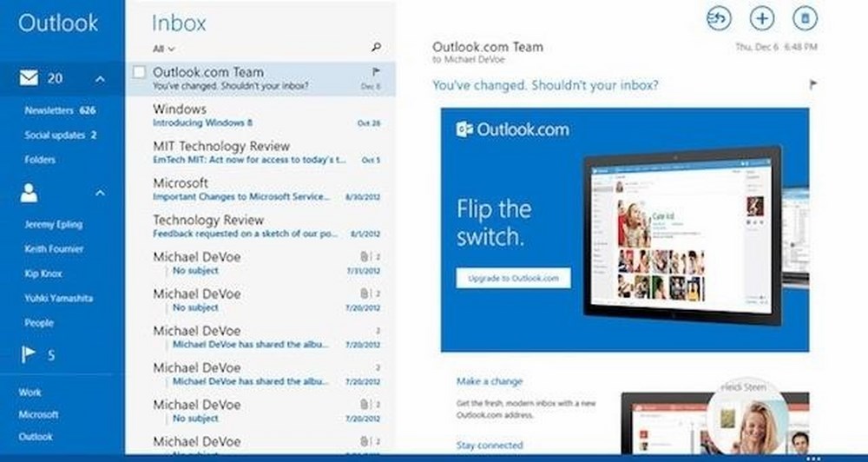Collapse the mail account section chevron
Viewport: 868px width, 462px height.
click(x=100, y=79)
